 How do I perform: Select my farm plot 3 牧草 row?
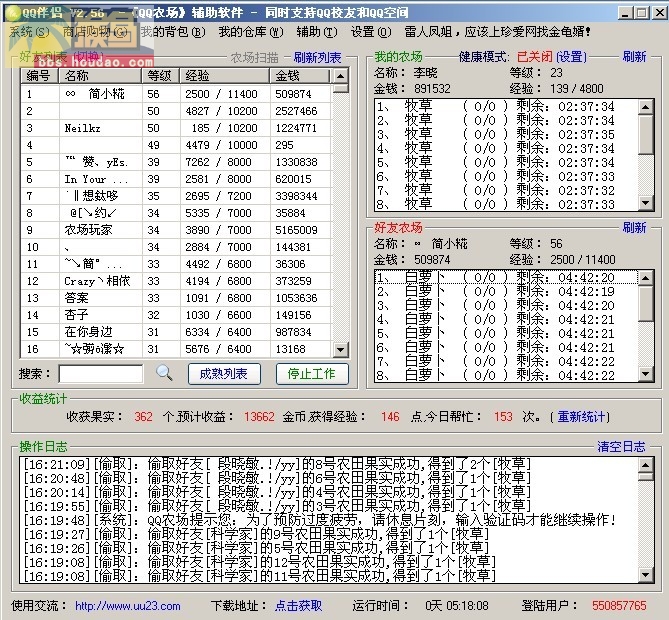click(x=506, y=134)
